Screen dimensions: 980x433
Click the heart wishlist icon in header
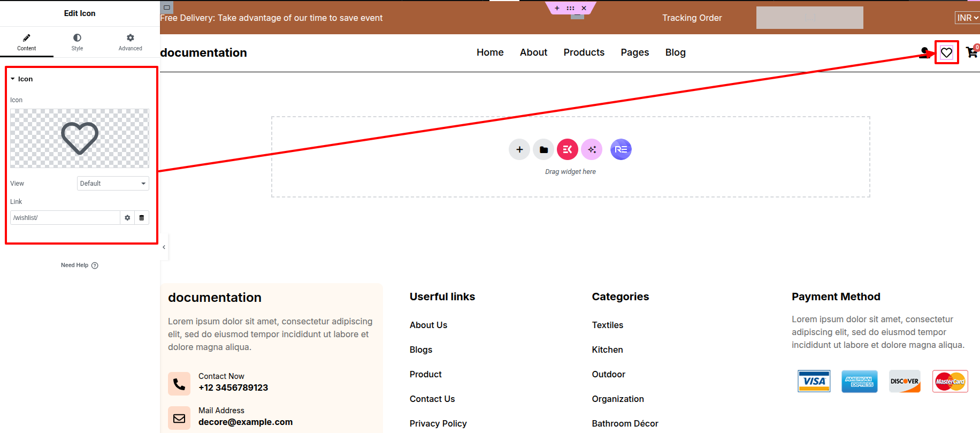(946, 52)
